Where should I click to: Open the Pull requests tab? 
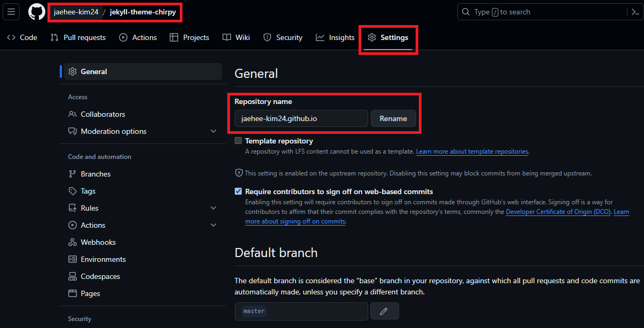[x=78, y=37]
